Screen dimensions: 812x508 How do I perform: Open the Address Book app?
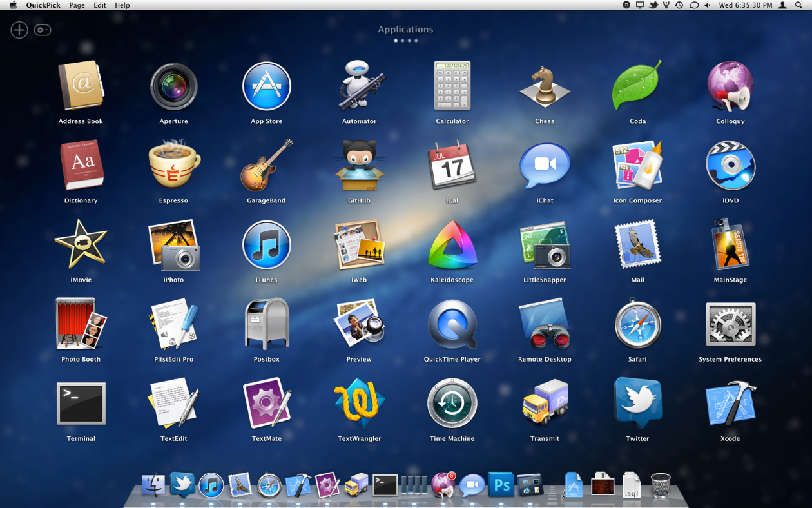[81, 86]
